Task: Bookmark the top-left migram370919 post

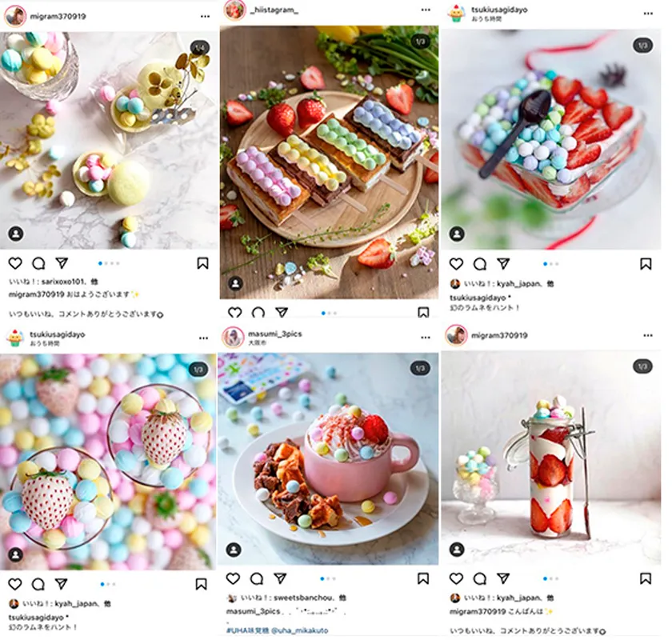Action: 202,263
